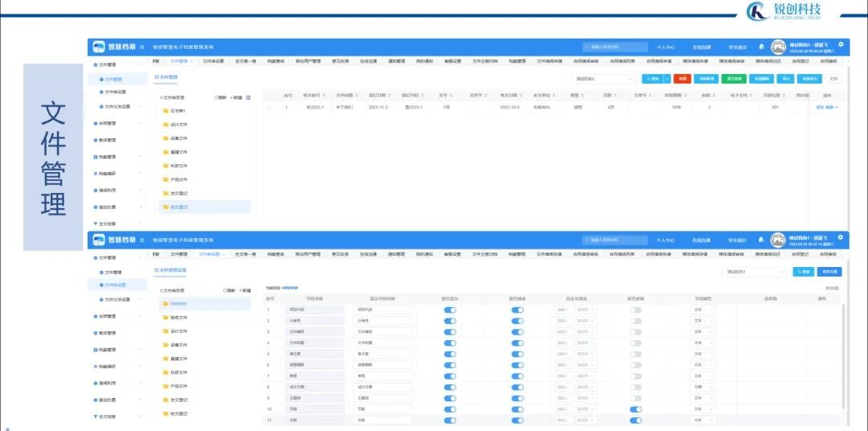Open the list-view menu icon beside 新建
868x431 pixels.
click(248, 97)
